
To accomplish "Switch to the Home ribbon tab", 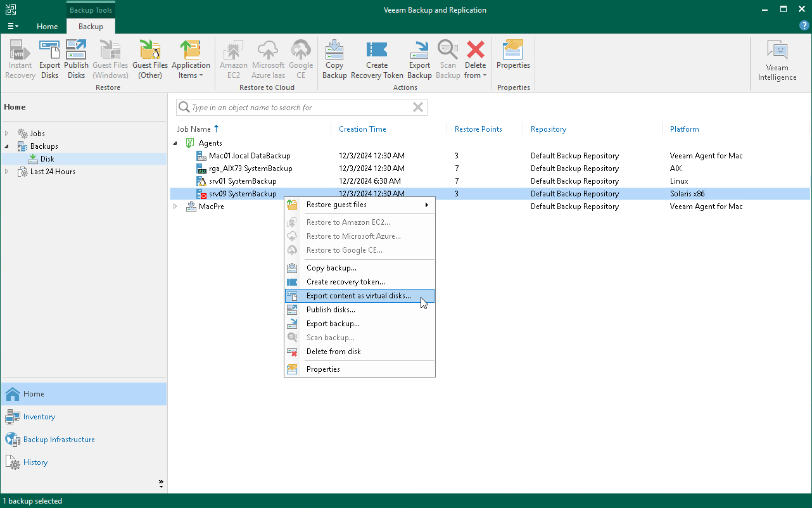I will coord(47,27).
